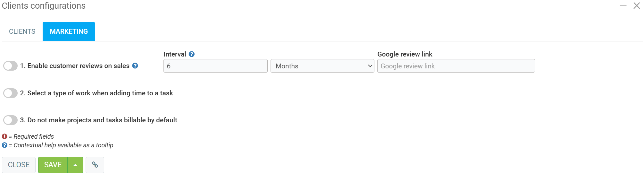The height and width of the screenshot is (174, 644).
Task: Click the red required fields legend icon
Action: [x=4, y=136]
